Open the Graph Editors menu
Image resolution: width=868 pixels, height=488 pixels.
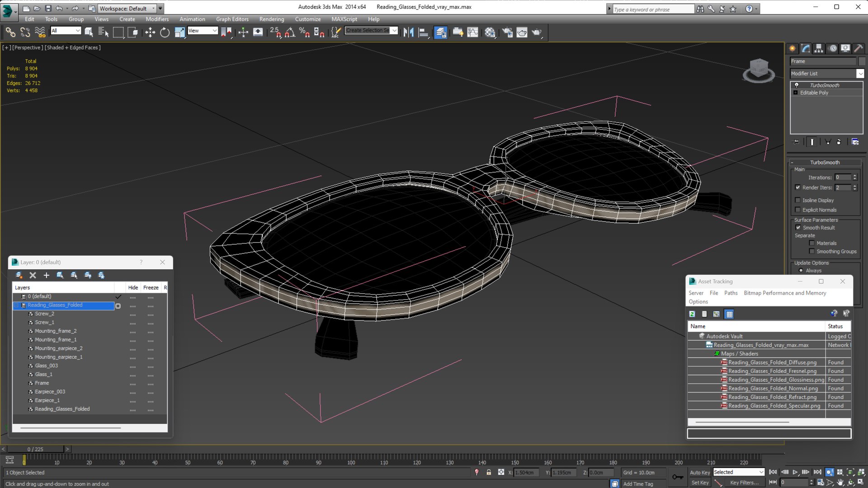point(232,19)
